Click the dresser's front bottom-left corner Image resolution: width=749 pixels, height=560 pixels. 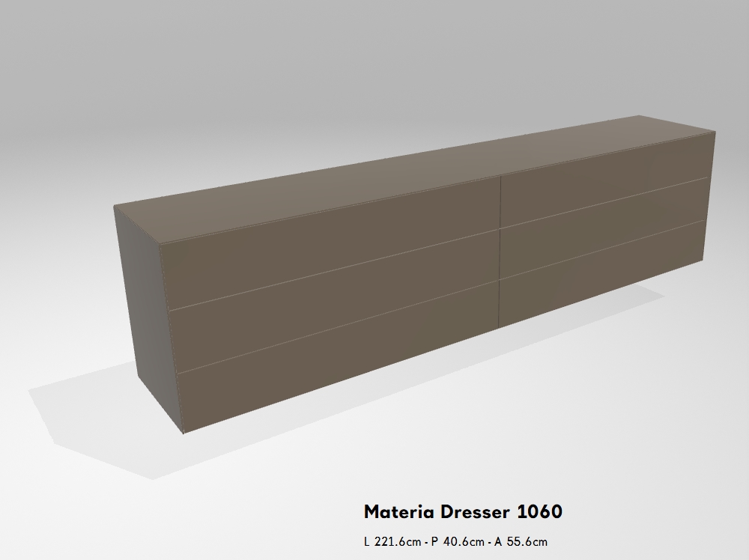[x=184, y=432]
